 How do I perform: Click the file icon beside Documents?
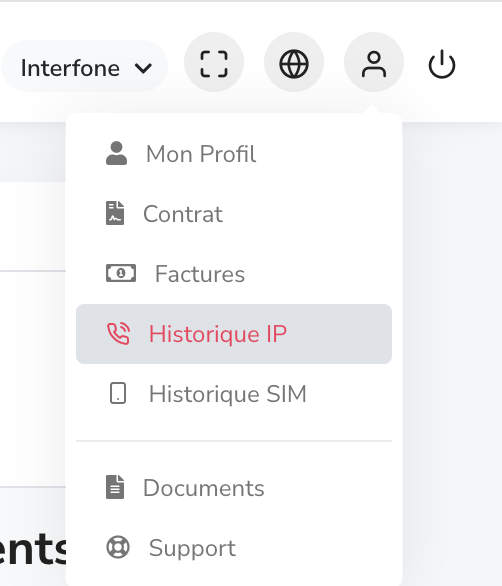pos(115,487)
